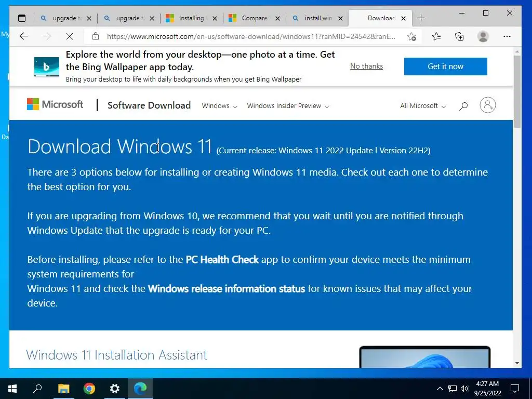Image resolution: width=532 pixels, height=399 pixels.
Task: Open the Windows Start menu
Action: 12,389
